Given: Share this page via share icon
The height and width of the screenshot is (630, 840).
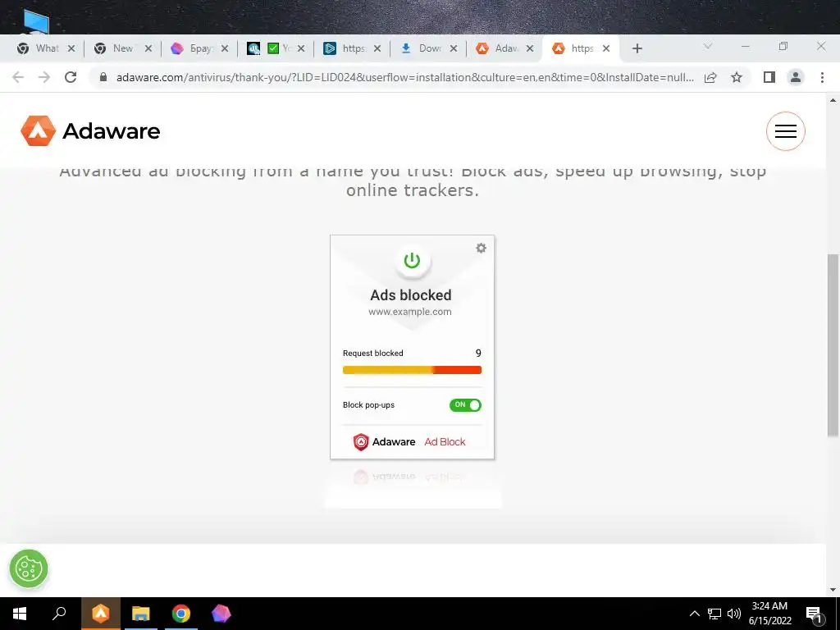Looking at the screenshot, I should click(710, 78).
